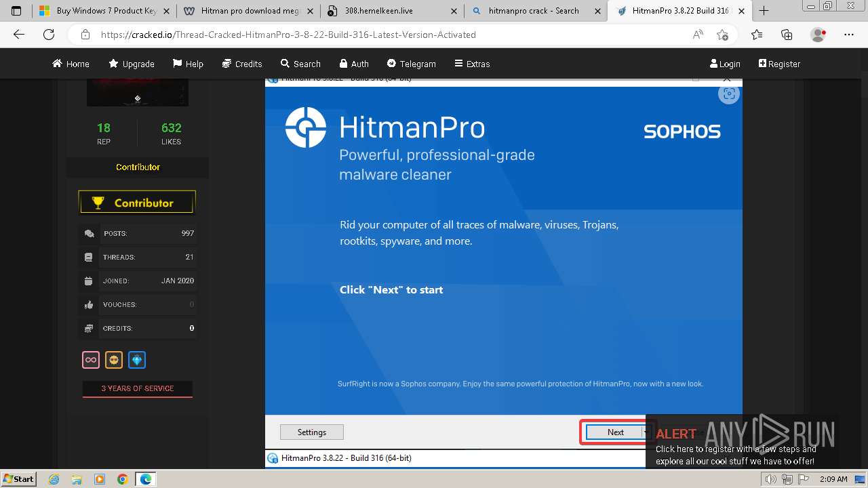868x488 pixels.
Task: Open the Auth page
Action: [354, 64]
